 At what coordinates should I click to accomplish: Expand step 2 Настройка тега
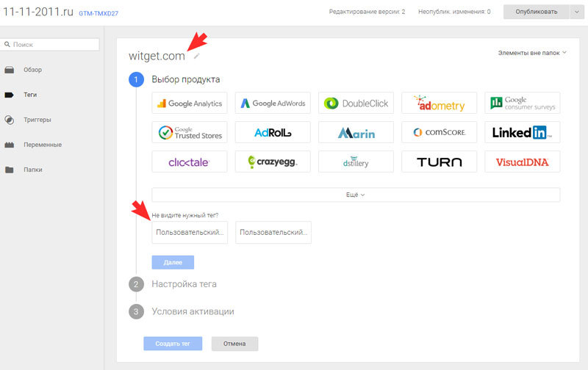pyautogui.click(x=184, y=284)
